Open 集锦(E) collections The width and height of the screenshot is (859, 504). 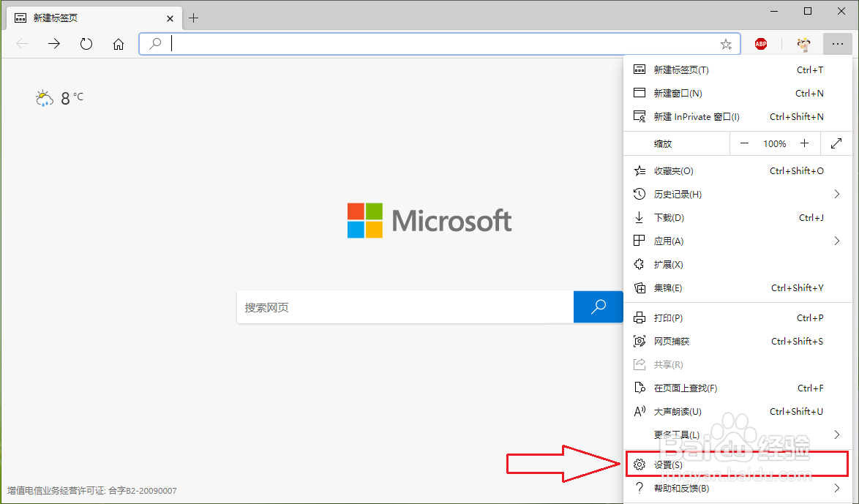tap(738, 288)
